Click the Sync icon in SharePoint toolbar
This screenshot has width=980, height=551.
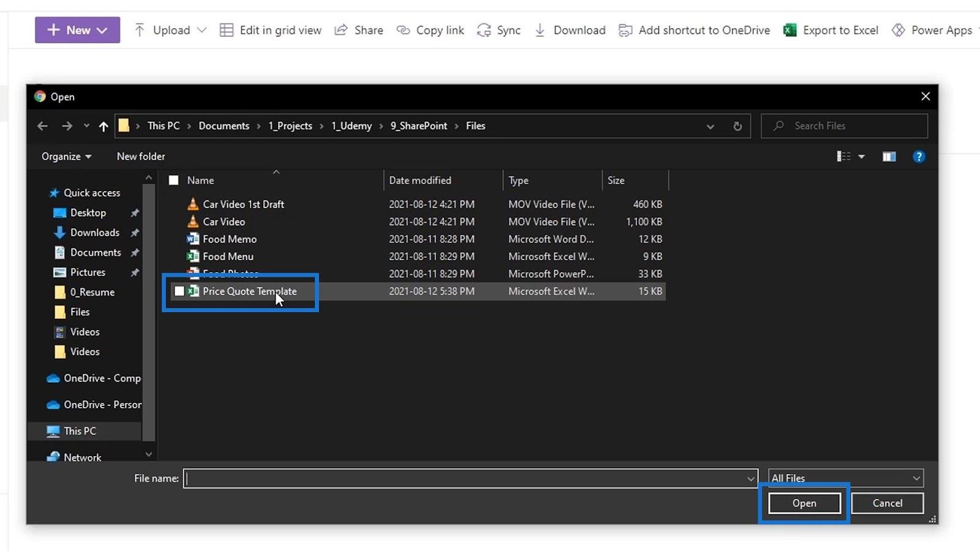484,30
